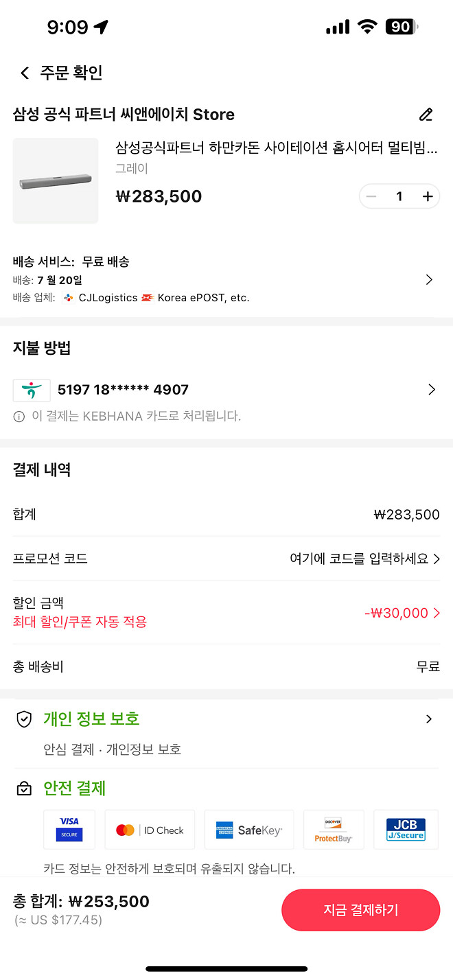The width and height of the screenshot is (453, 980).
Task: Select the CJLogistics carrier icon
Action: 68,298
